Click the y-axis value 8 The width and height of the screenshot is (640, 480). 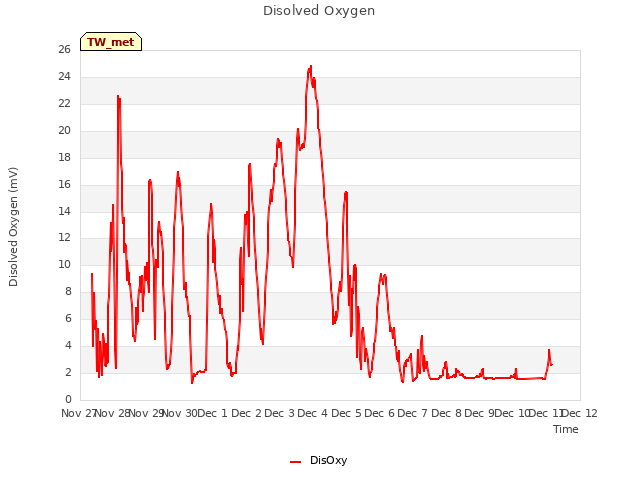pyautogui.click(x=68, y=291)
